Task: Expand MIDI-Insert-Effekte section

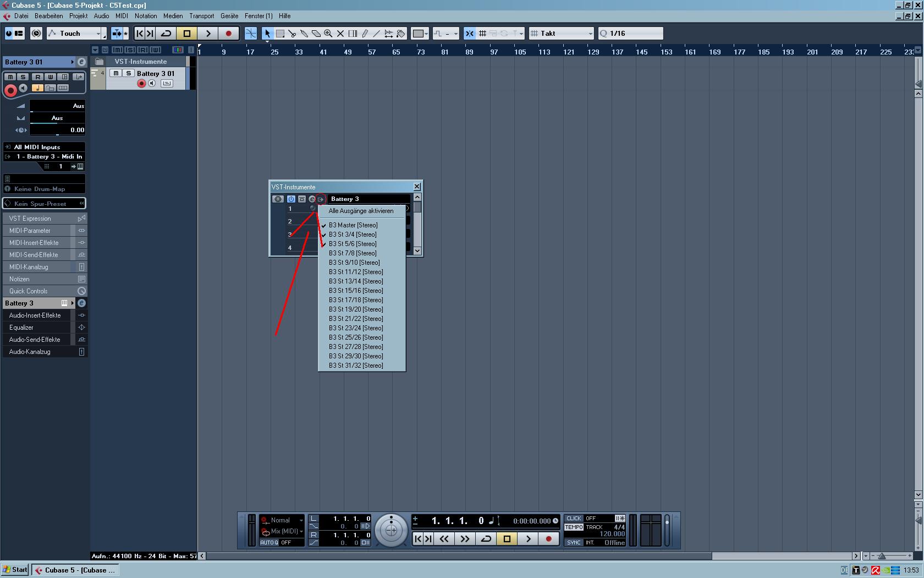Action: [45, 243]
